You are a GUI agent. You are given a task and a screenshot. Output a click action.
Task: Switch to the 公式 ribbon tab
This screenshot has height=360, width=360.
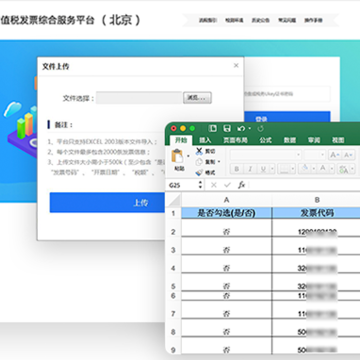265,140
